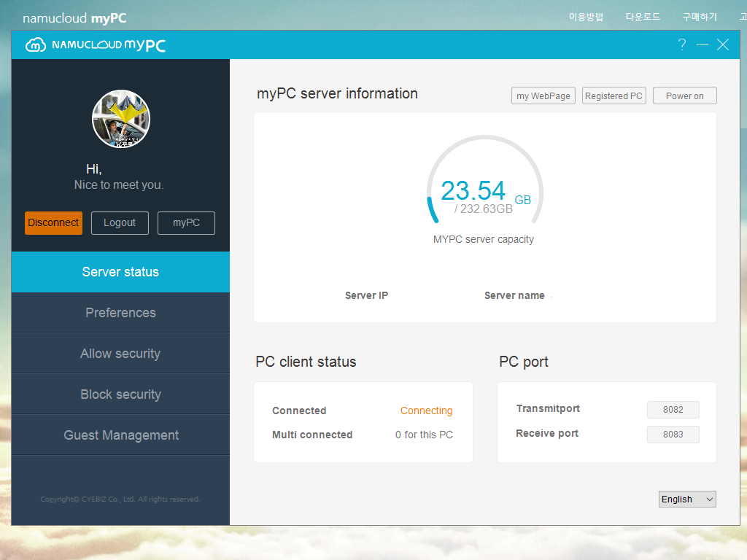This screenshot has width=747, height=560.
Task: Select the Server status tab
Action: click(120, 272)
